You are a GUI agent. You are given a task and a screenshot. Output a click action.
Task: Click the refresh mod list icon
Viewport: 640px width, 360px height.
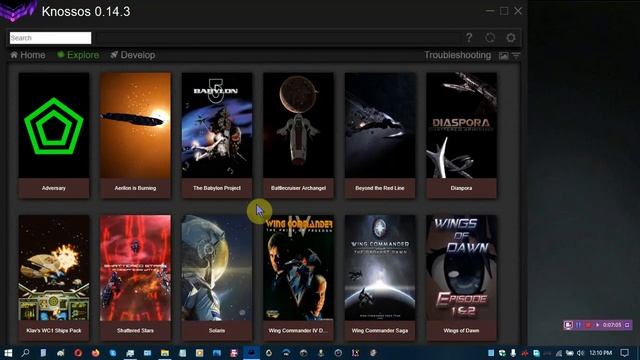pos(490,38)
